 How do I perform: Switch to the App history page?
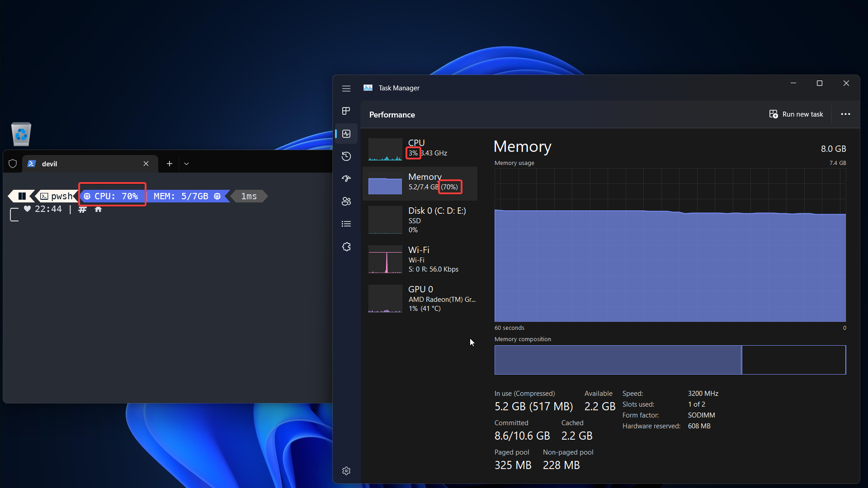click(346, 156)
